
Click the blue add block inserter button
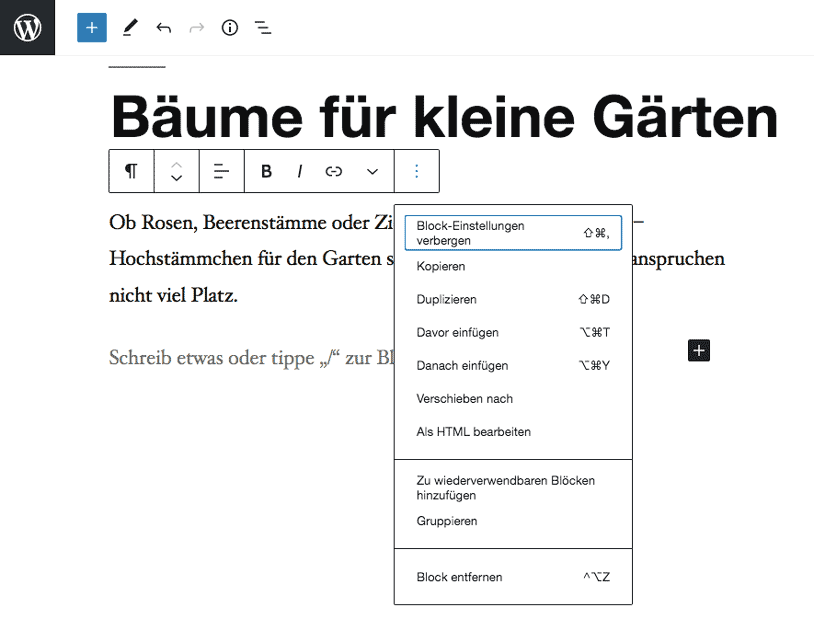(x=92, y=28)
